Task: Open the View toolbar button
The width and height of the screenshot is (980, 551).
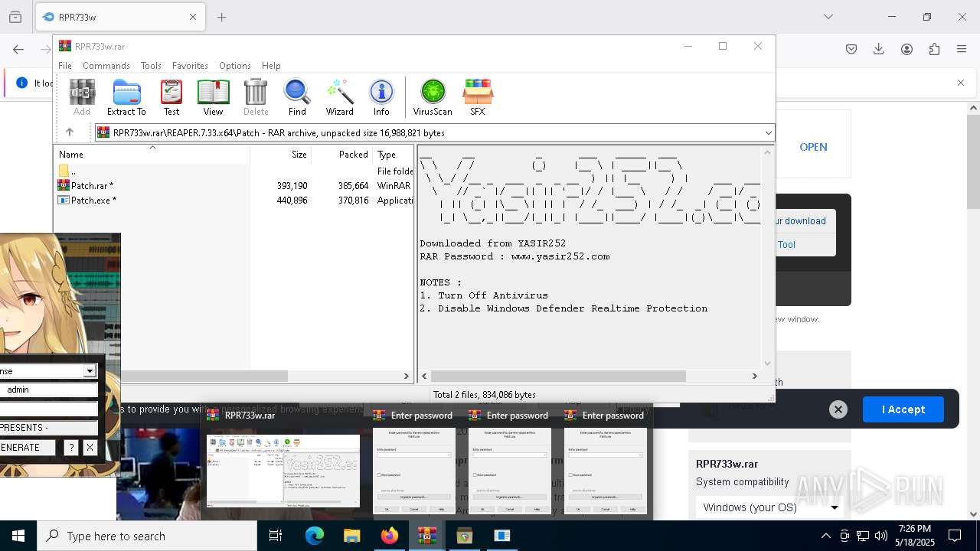Action: [x=213, y=97]
